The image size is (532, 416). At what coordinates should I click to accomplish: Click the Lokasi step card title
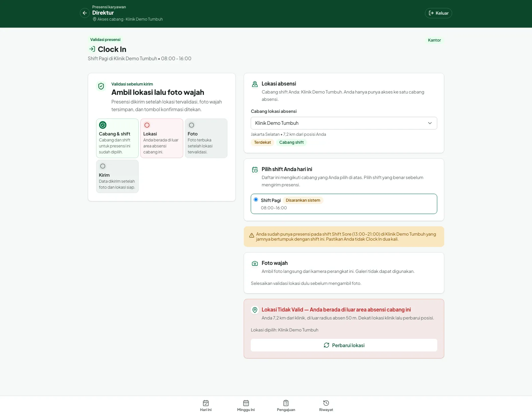pyautogui.click(x=150, y=134)
